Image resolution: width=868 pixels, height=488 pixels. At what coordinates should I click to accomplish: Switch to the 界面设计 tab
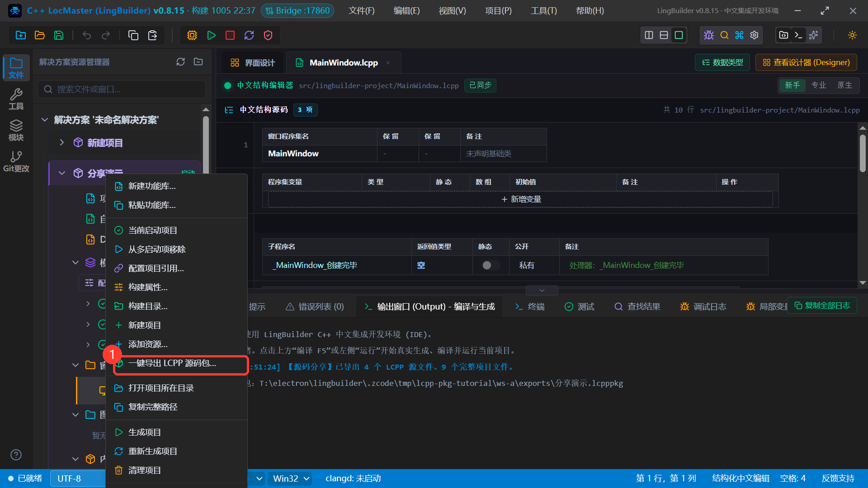(253, 63)
